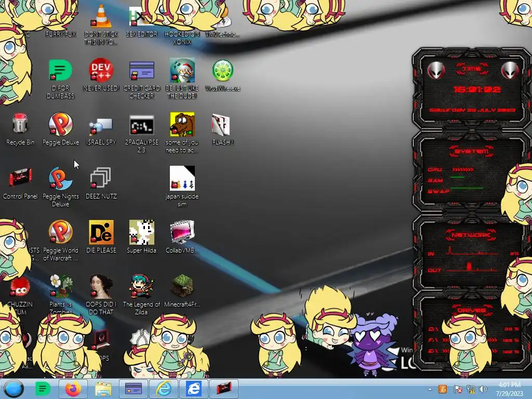Click the DRIVES heading in the gadget
The width and height of the screenshot is (532, 399).
click(472, 310)
